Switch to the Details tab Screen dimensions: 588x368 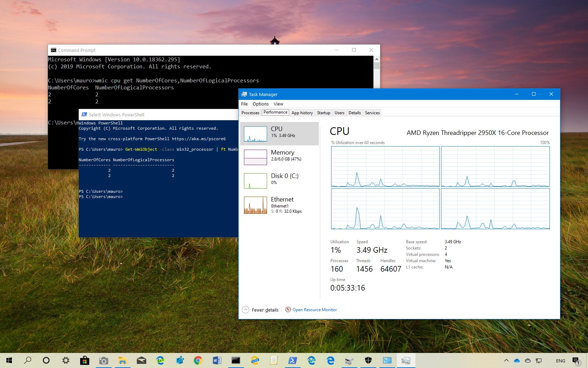pos(355,113)
